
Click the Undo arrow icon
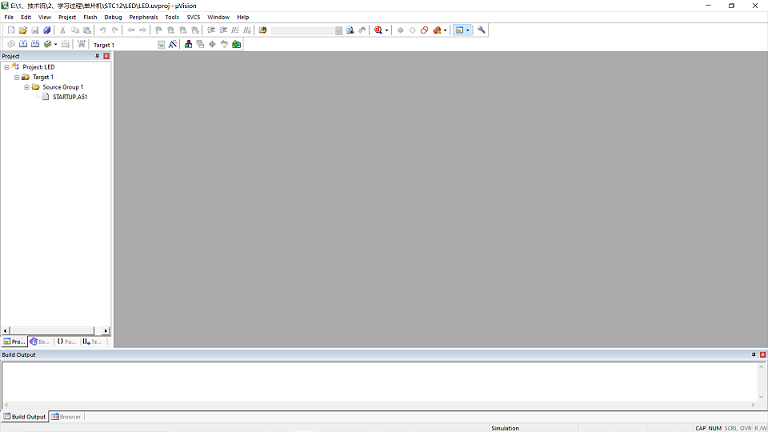coord(103,30)
